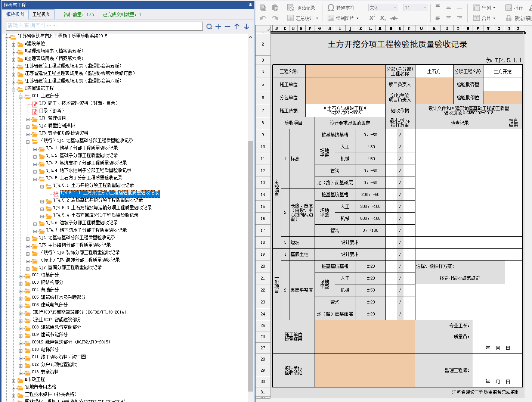Click 锁定/解锁 lock button
The width and height of the screenshot is (532, 402).
[x=519, y=18]
